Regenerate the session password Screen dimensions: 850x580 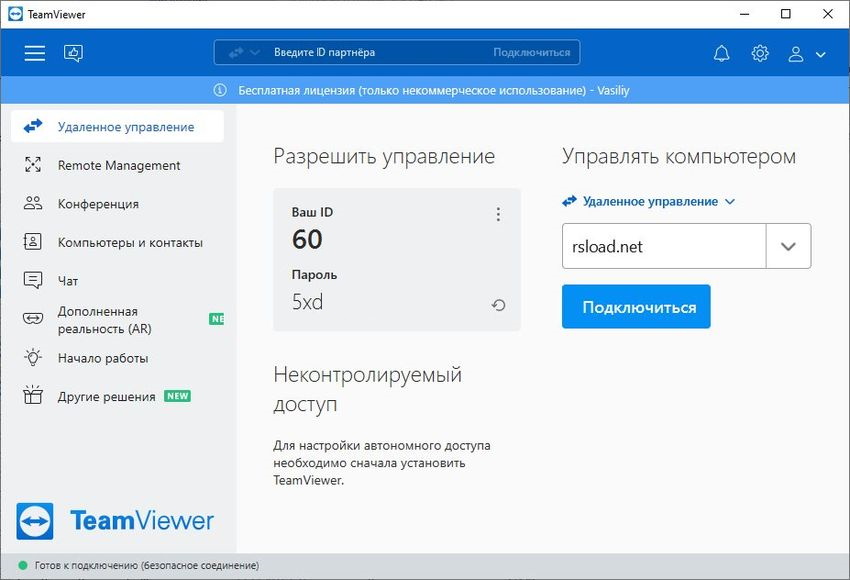(498, 305)
